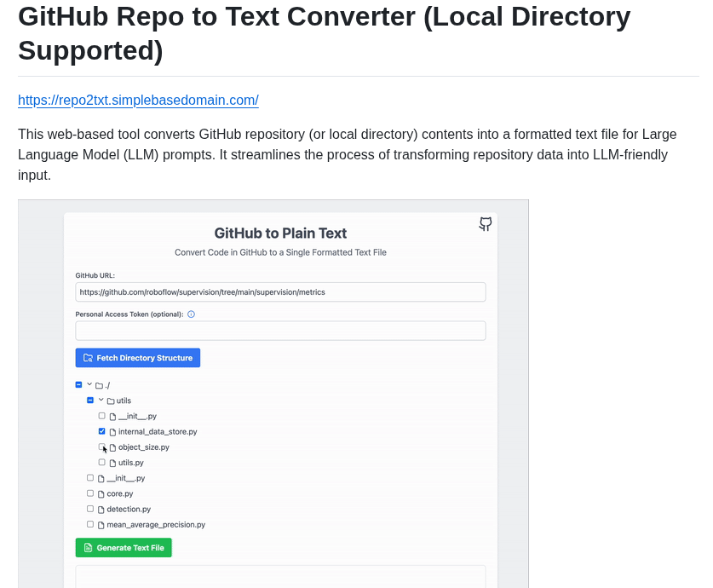
Task: Click the file icon of __init__.py inside utils
Action: pyautogui.click(x=112, y=417)
